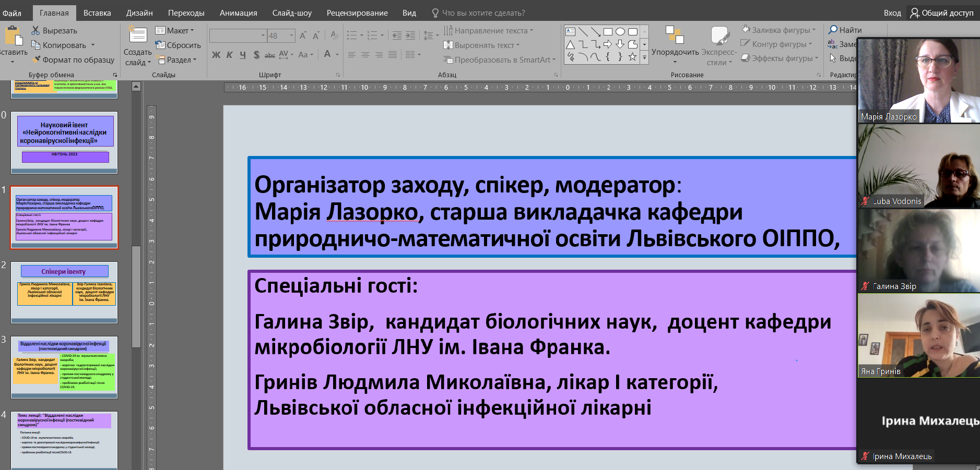Select the Format Painter brush icon
This screenshot has height=470, width=980.
[x=36, y=59]
